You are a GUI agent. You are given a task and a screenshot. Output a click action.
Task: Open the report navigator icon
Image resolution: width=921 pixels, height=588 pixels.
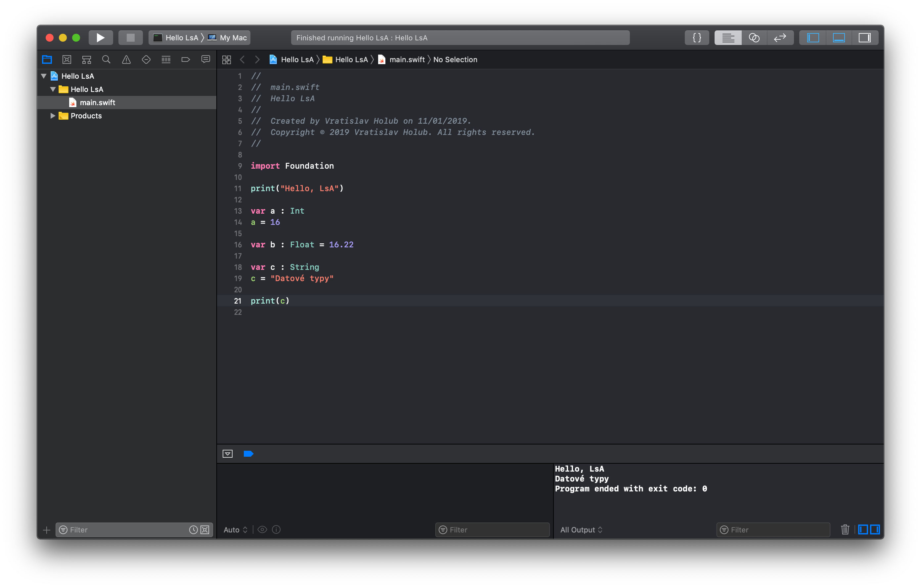point(206,60)
